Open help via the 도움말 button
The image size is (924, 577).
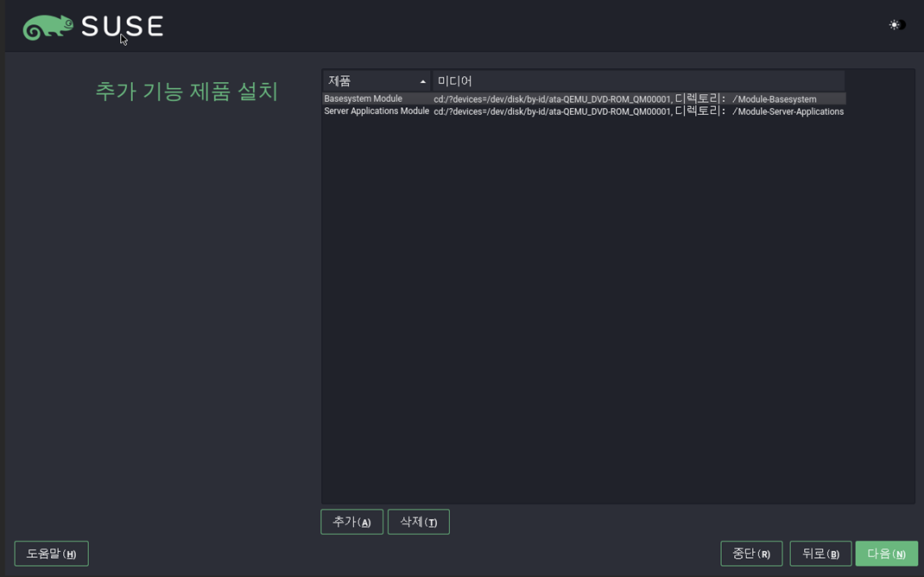(51, 553)
